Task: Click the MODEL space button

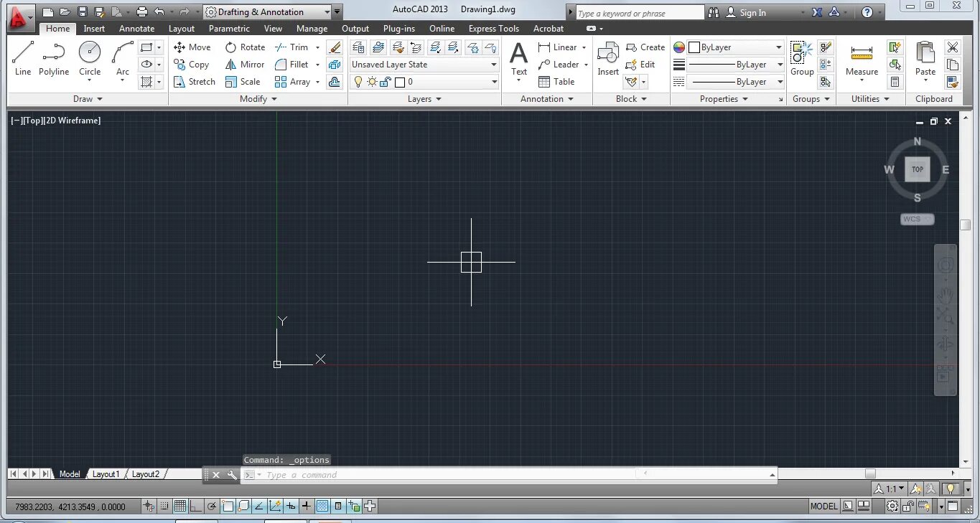Action: pyautogui.click(x=823, y=506)
